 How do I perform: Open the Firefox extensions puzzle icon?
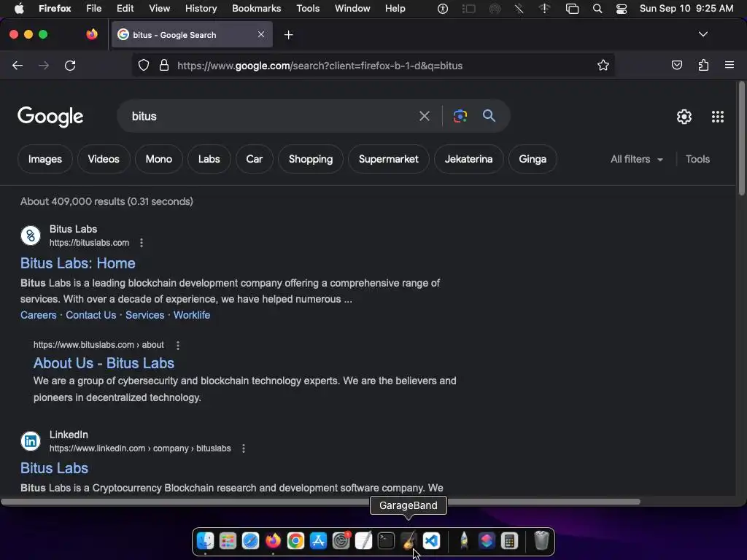tap(704, 65)
